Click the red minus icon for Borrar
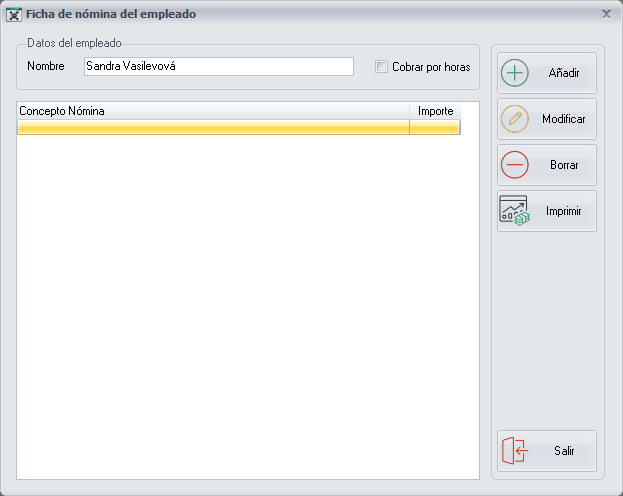Image resolution: width=623 pixels, height=496 pixels. pos(514,165)
